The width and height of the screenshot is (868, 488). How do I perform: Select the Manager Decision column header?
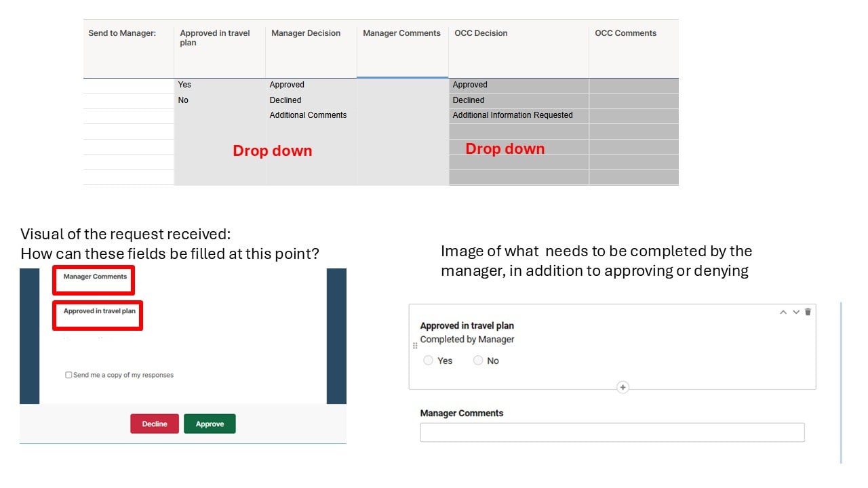coord(311,49)
